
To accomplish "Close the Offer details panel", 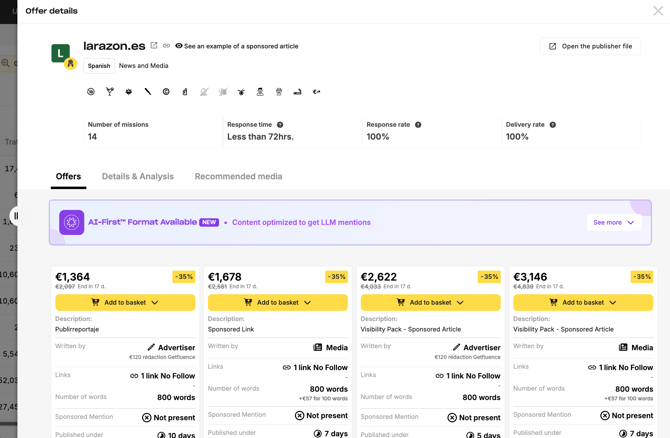I will (658, 11).
